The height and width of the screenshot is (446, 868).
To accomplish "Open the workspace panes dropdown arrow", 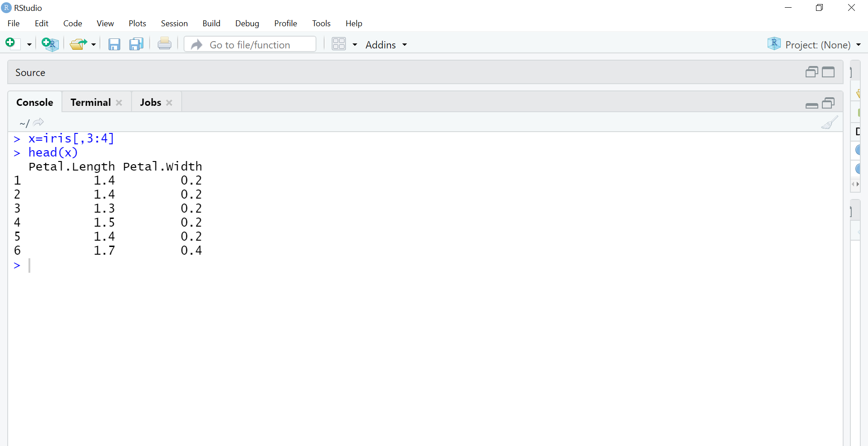I will click(x=355, y=45).
